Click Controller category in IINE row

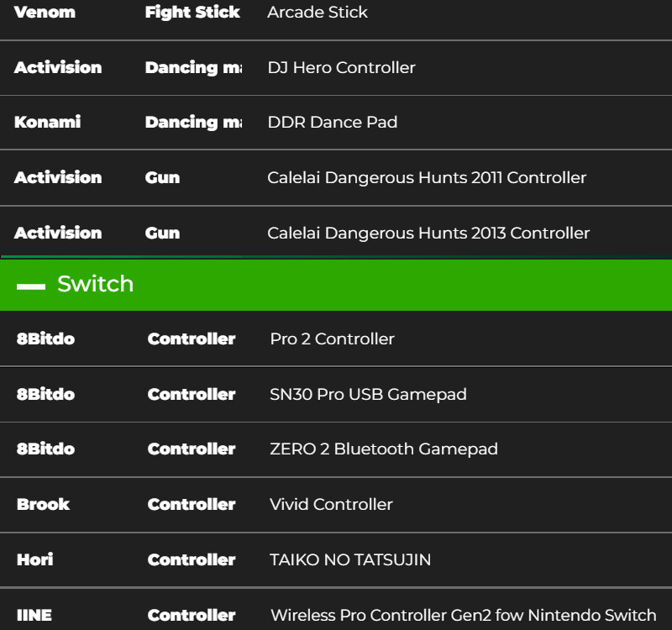pyautogui.click(x=192, y=615)
